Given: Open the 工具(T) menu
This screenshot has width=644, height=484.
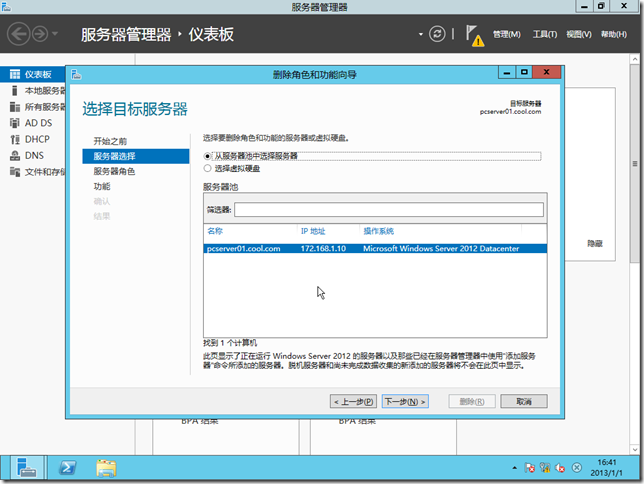Looking at the screenshot, I should 545,35.
